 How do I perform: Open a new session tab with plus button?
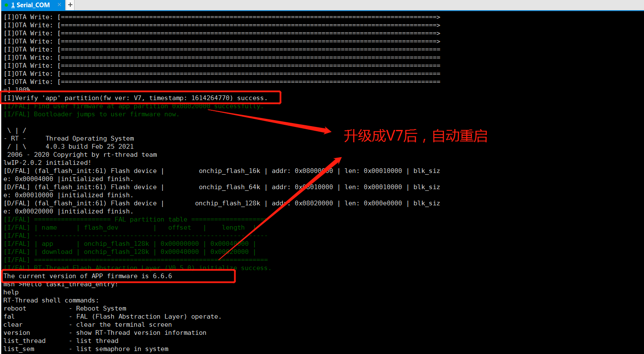pos(70,5)
